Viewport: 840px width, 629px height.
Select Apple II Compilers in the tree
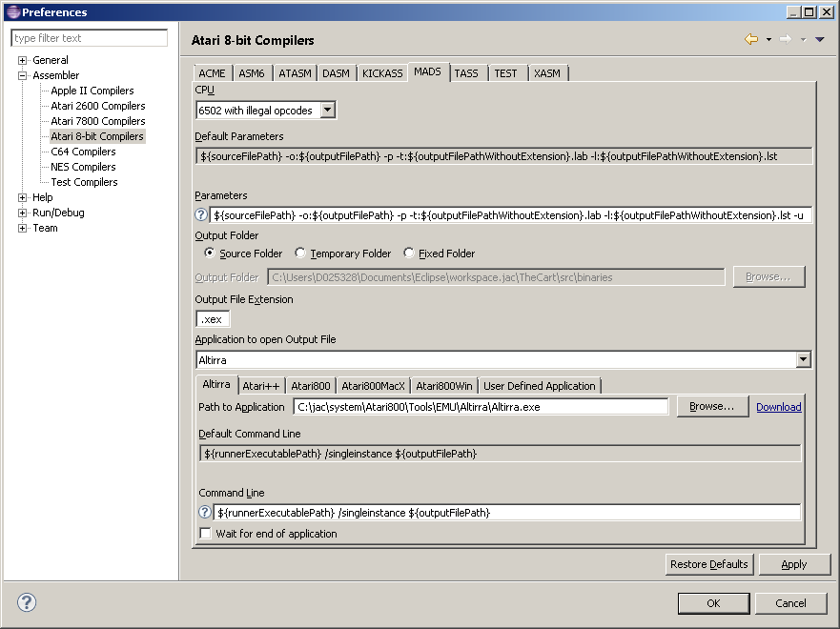92,91
